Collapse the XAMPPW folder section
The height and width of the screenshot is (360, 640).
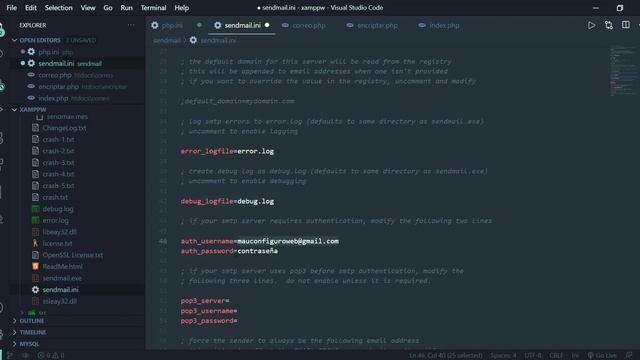(33, 109)
